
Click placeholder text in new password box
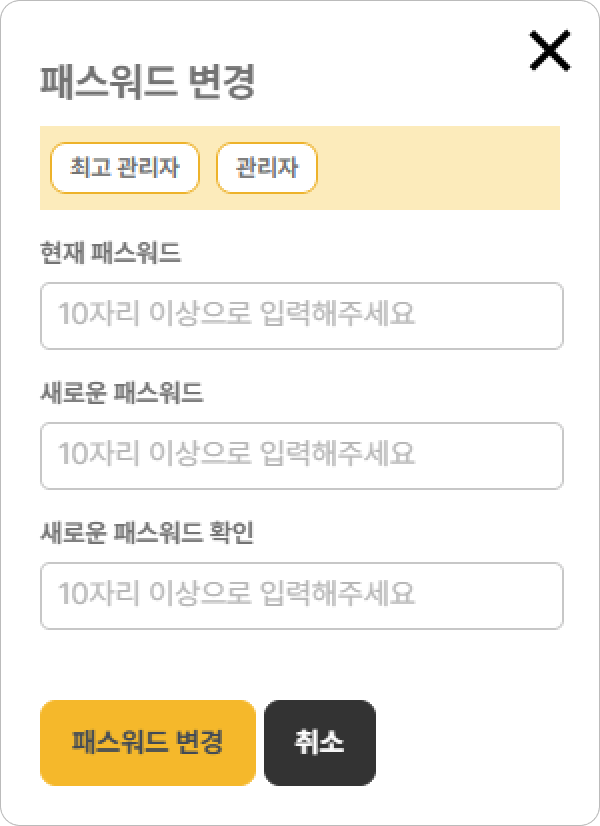pos(236,454)
